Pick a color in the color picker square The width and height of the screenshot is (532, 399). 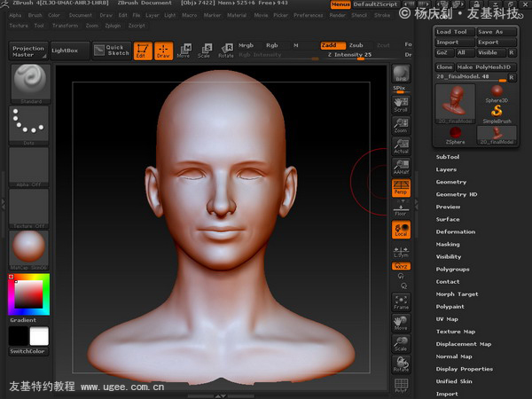tap(28, 294)
